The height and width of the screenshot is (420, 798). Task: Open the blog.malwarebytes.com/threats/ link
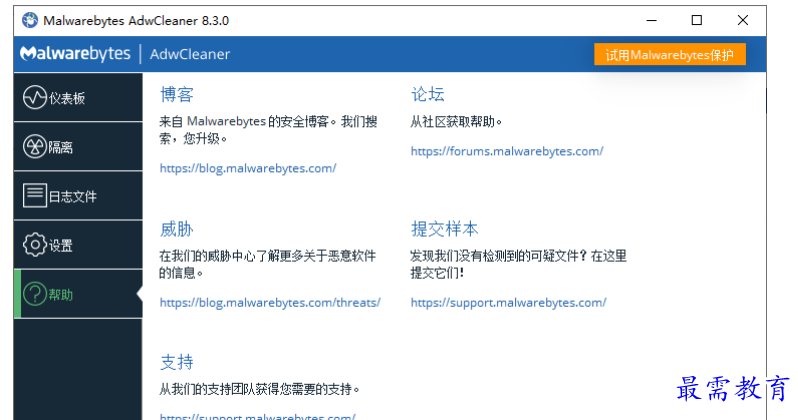270,302
